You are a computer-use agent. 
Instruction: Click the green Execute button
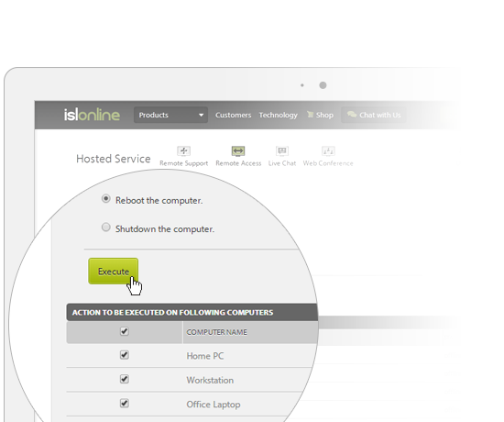pyautogui.click(x=113, y=271)
